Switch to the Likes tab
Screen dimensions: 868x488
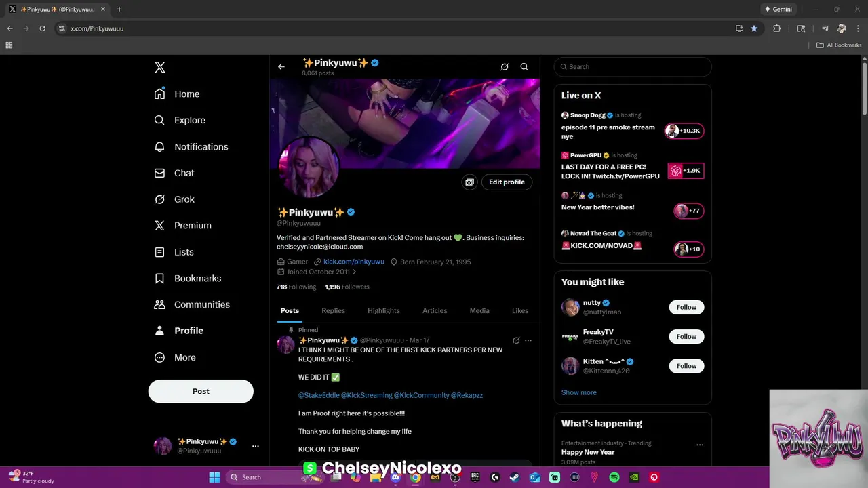520,311
